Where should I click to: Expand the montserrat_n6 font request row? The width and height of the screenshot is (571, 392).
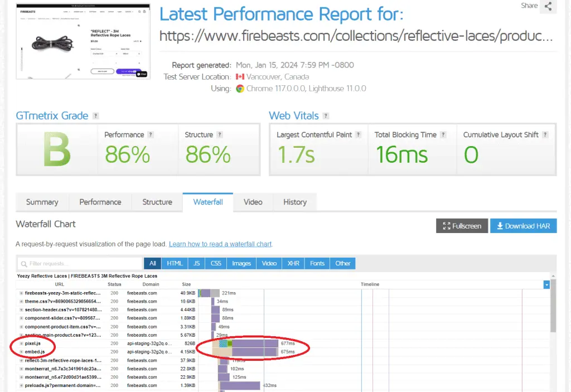pyautogui.click(x=21, y=369)
